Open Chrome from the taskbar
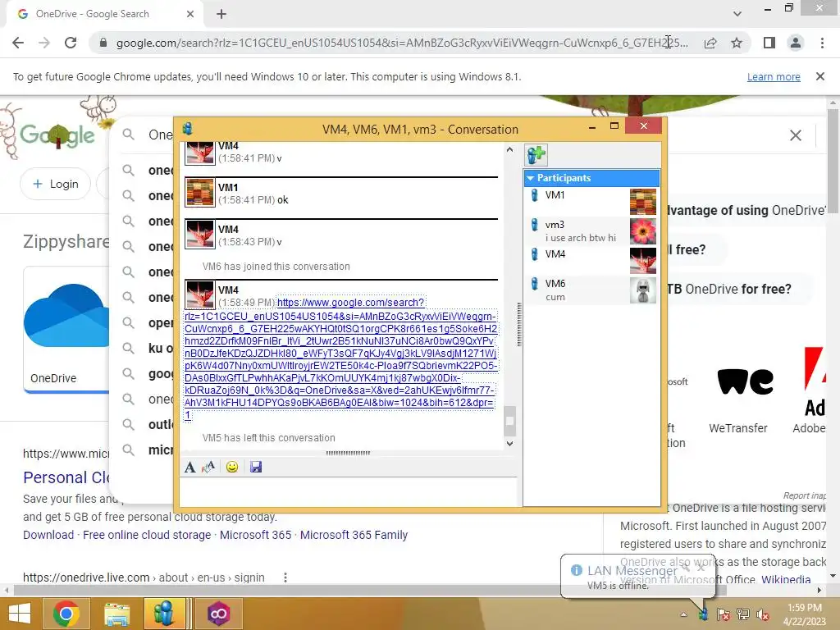The width and height of the screenshot is (840, 630). 66,614
